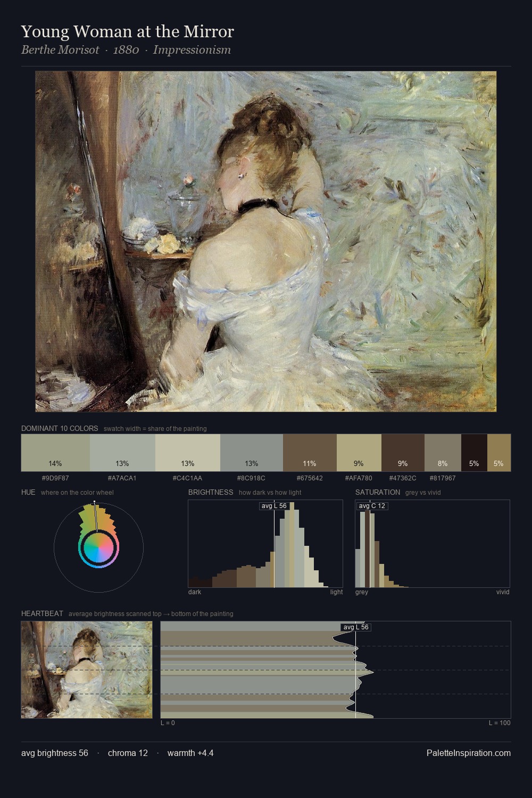Click the 'L = 100' axis label
The height and width of the screenshot is (798, 532).
[500, 723]
